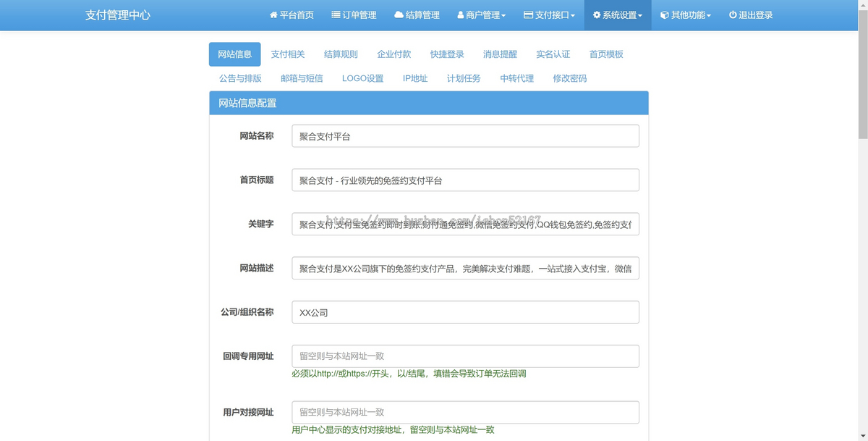Click the 用户对接网址 field label

pos(248,412)
